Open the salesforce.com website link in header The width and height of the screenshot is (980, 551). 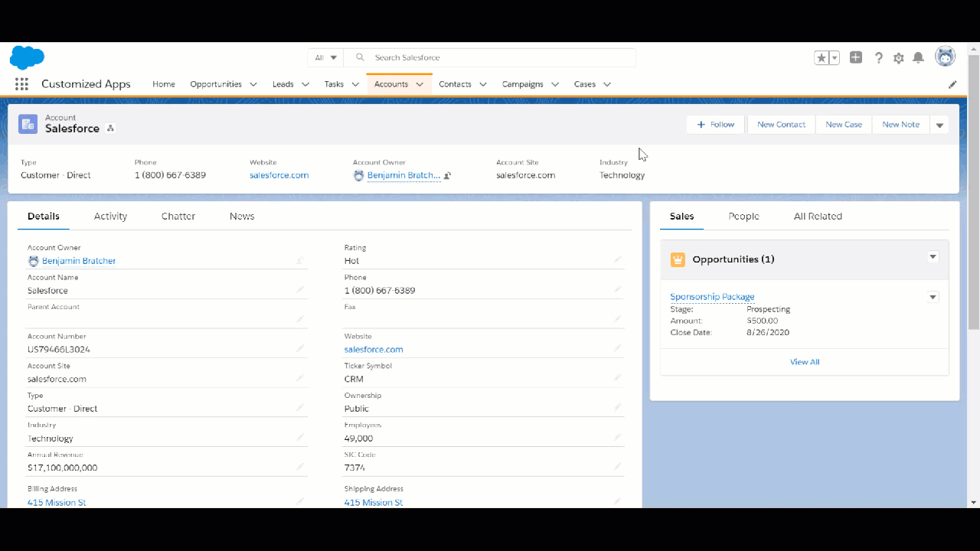point(279,175)
